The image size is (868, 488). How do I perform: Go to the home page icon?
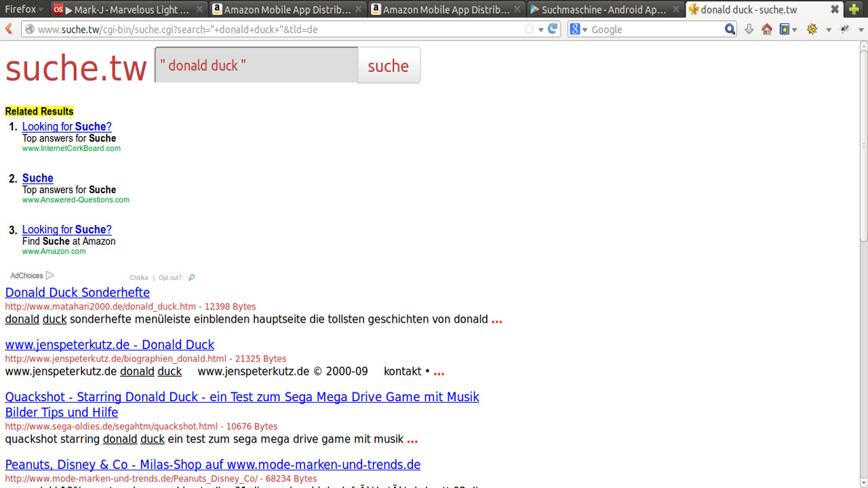tap(767, 29)
